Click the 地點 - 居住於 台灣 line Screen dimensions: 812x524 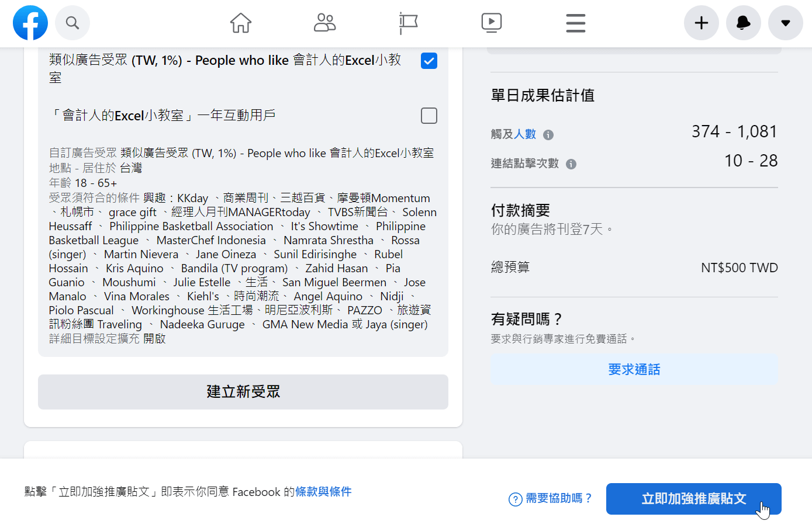coord(95,168)
